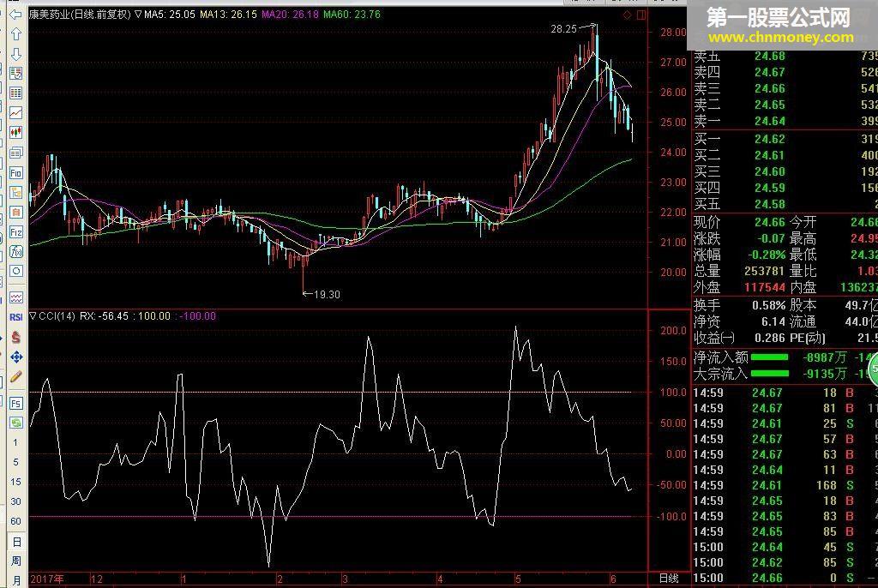The height and width of the screenshot is (588, 878).
Task: Click the up arrow (previous stock) icon
Action: click(15, 33)
